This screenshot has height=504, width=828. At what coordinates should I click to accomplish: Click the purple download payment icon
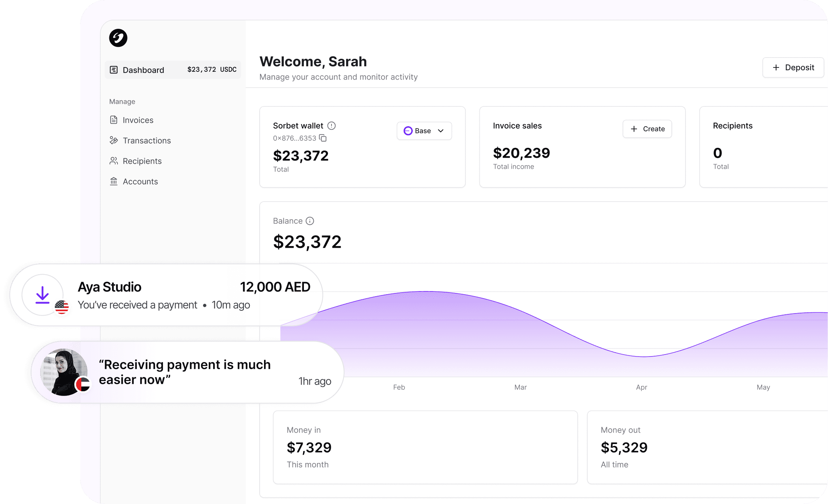click(x=42, y=295)
